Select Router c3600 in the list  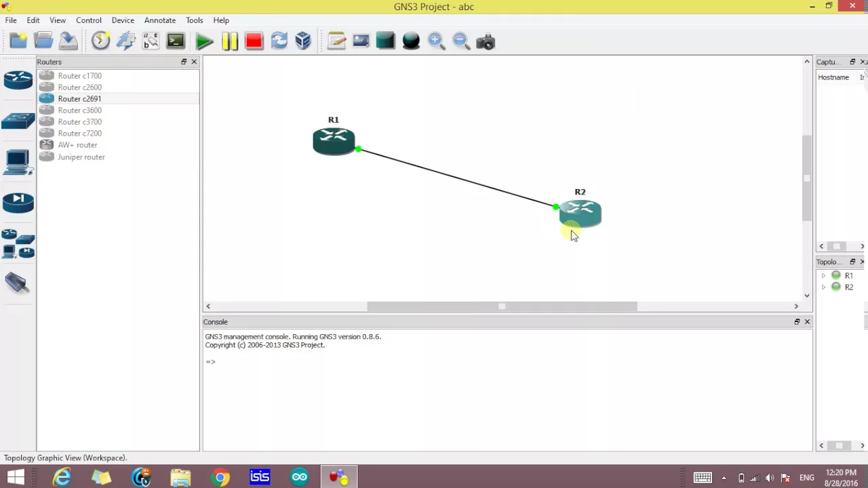point(118,110)
